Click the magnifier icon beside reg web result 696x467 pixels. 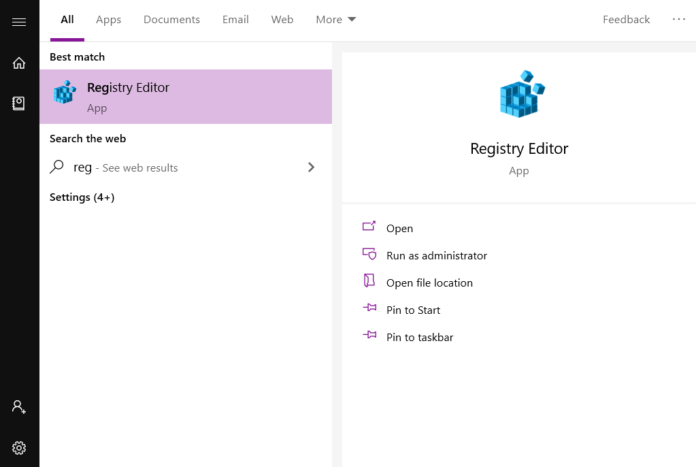pyautogui.click(x=57, y=167)
